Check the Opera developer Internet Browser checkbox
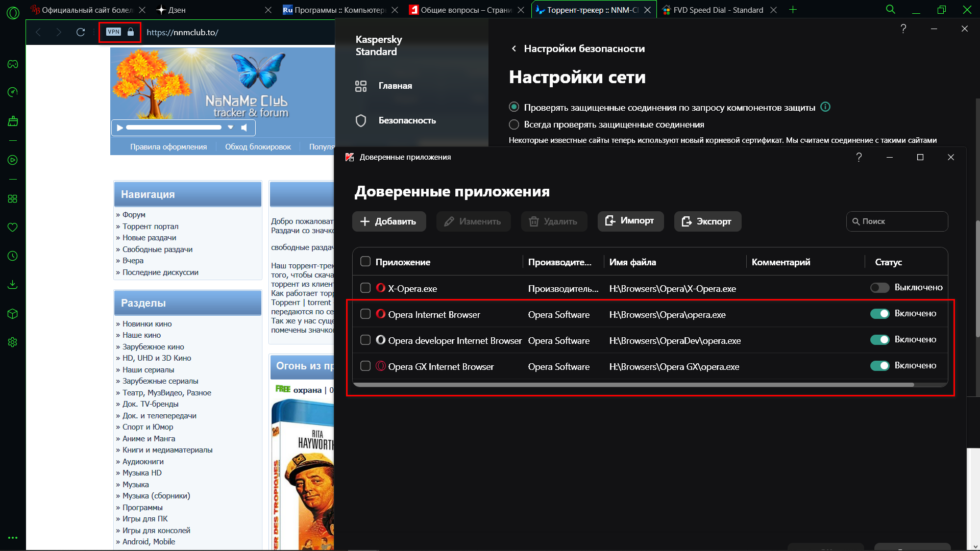The image size is (980, 551). point(365,340)
